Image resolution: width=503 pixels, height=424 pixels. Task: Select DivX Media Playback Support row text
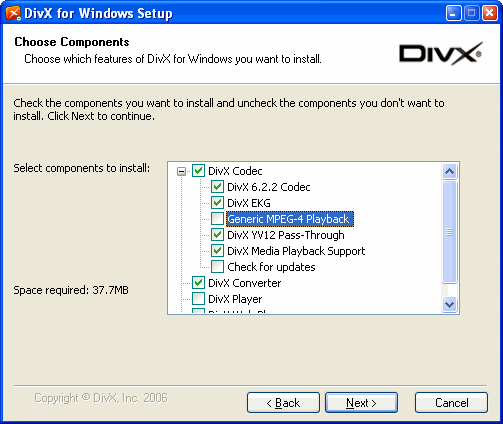point(296,251)
